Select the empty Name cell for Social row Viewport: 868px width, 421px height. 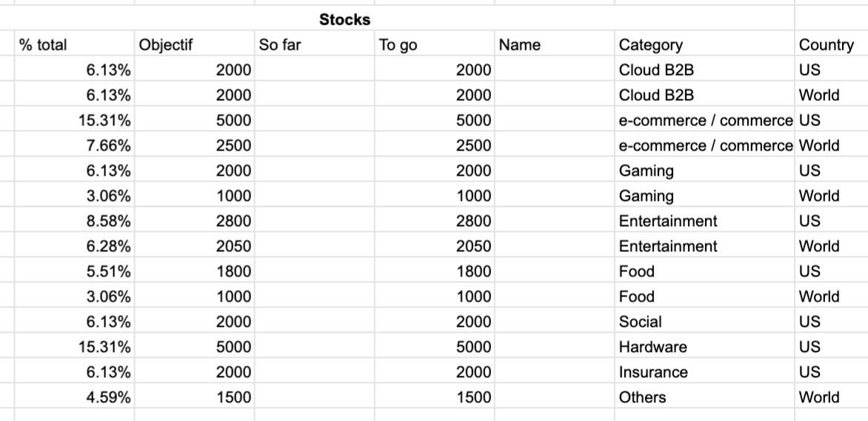click(555, 321)
